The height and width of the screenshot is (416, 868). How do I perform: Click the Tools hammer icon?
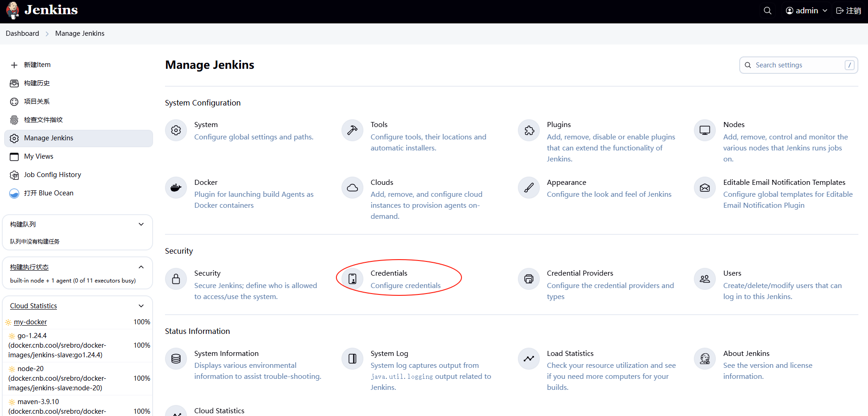352,130
